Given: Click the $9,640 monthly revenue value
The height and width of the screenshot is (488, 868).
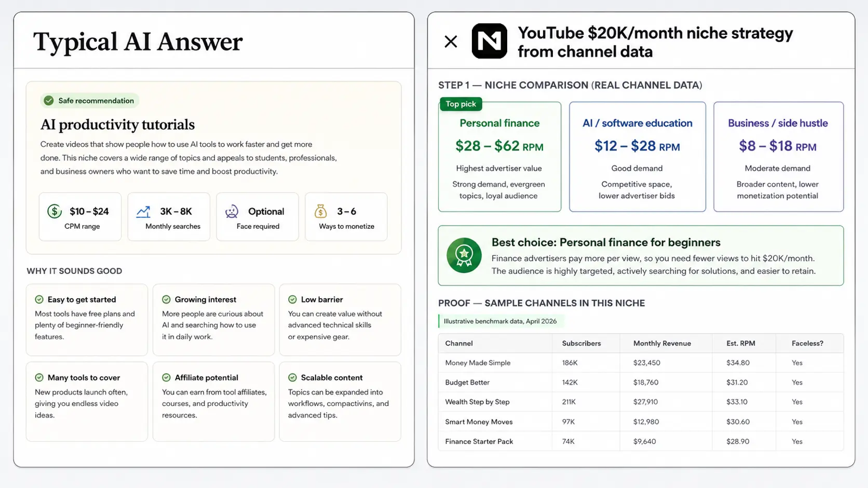Looking at the screenshot, I should (644, 441).
